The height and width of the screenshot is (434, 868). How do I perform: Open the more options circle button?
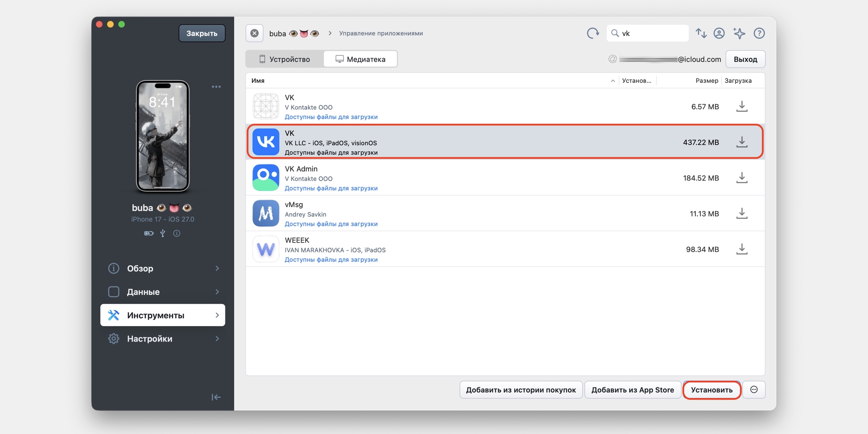754,390
